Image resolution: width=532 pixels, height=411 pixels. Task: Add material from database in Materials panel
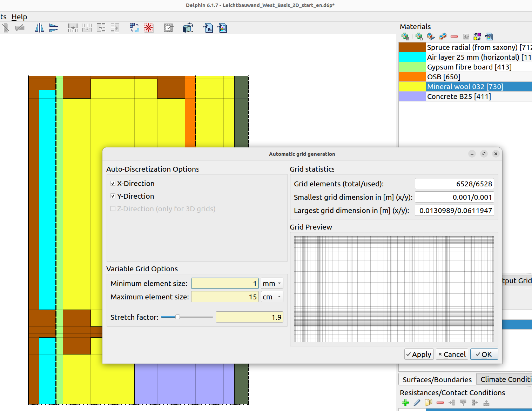coord(406,37)
